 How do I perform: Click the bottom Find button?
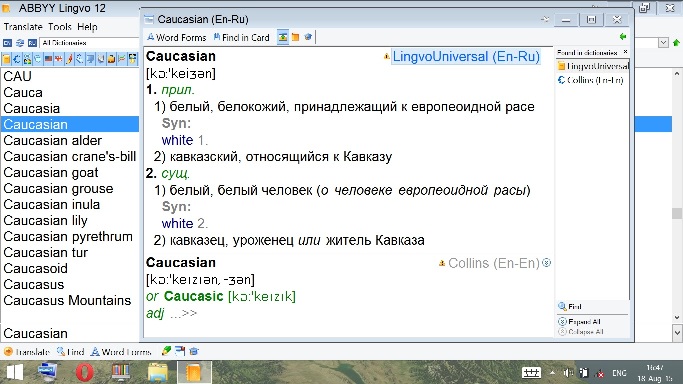(x=71, y=351)
